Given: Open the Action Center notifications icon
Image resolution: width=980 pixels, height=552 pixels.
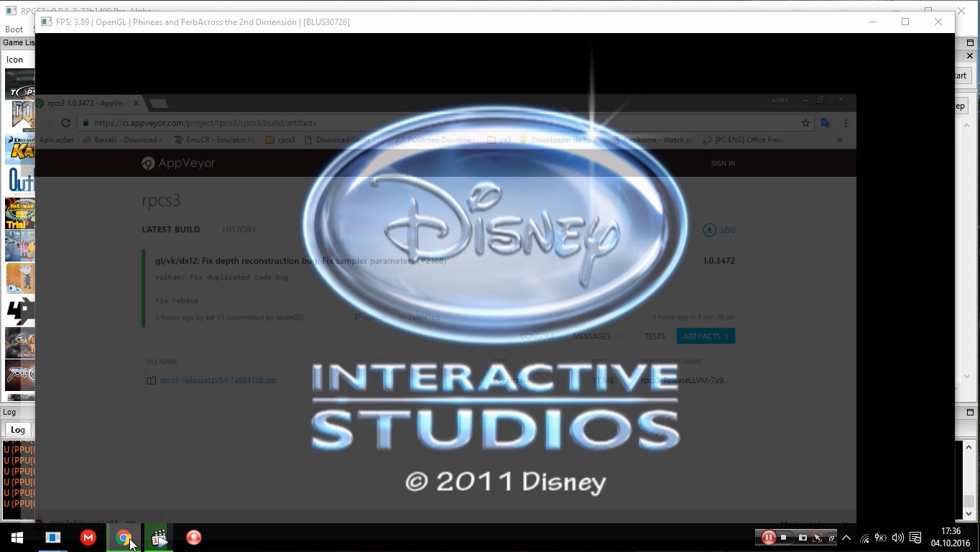Looking at the screenshot, I should coord(915,538).
